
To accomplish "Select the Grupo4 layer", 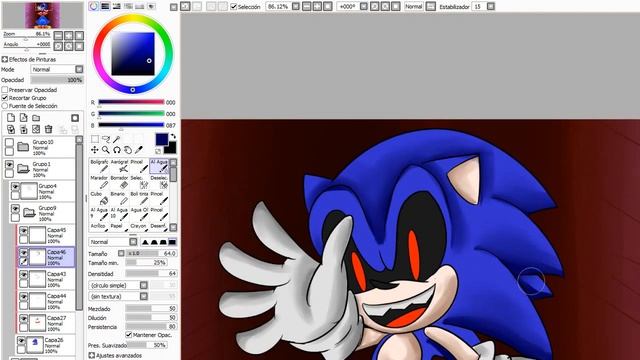I will [42, 191].
